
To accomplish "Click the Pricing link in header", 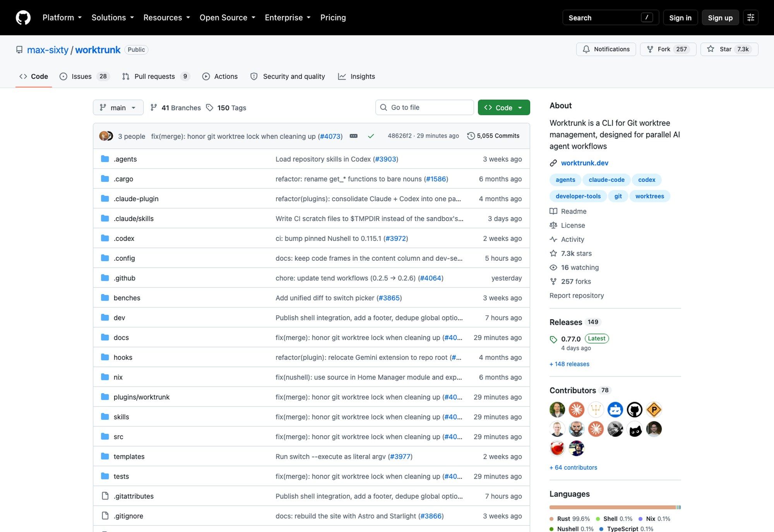I will pyautogui.click(x=333, y=17).
